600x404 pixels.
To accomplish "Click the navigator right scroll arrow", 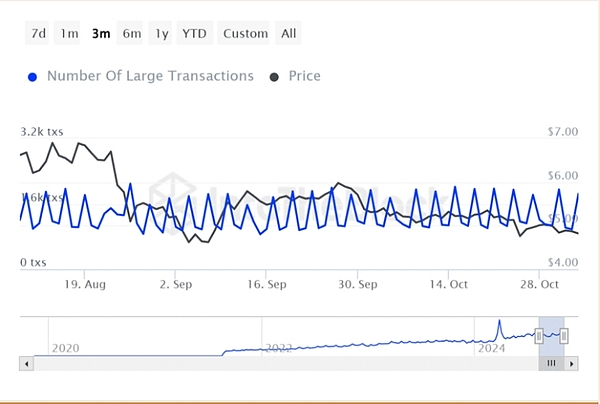I will [571, 363].
